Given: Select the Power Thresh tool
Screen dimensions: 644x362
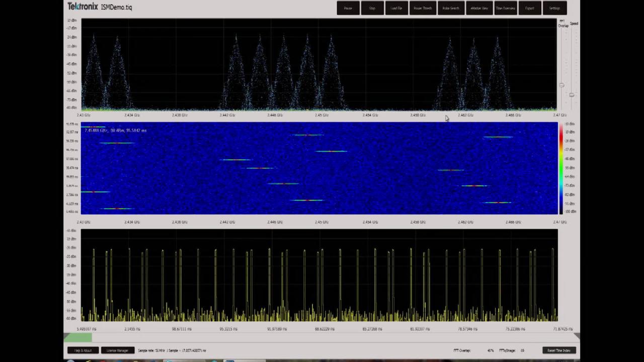Looking at the screenshot, I should tap(423, 8).
